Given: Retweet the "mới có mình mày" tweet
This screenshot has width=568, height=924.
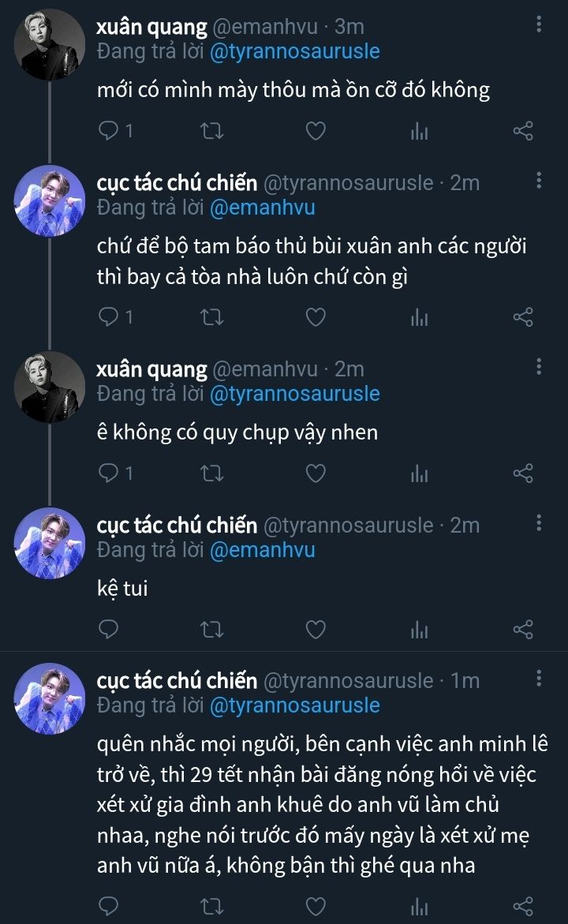Looking at the screenshot, I should tap(213, 131).
